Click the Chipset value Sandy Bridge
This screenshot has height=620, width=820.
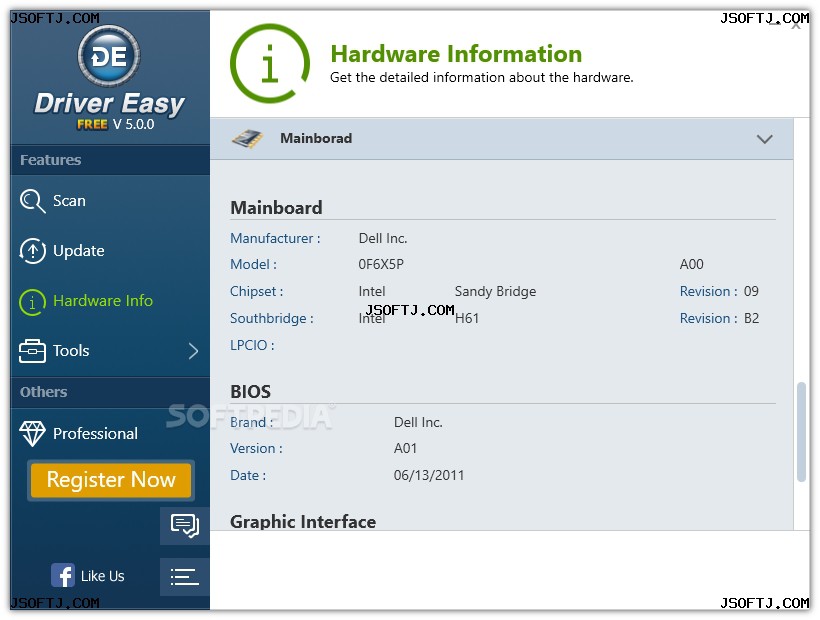coord(495,292)
